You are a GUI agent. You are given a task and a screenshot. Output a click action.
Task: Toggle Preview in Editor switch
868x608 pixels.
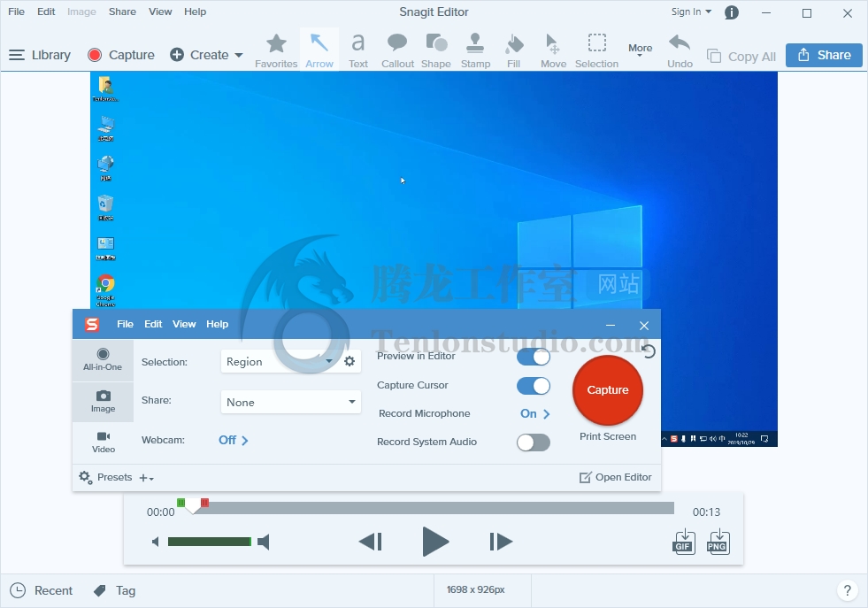coord(533,357)
